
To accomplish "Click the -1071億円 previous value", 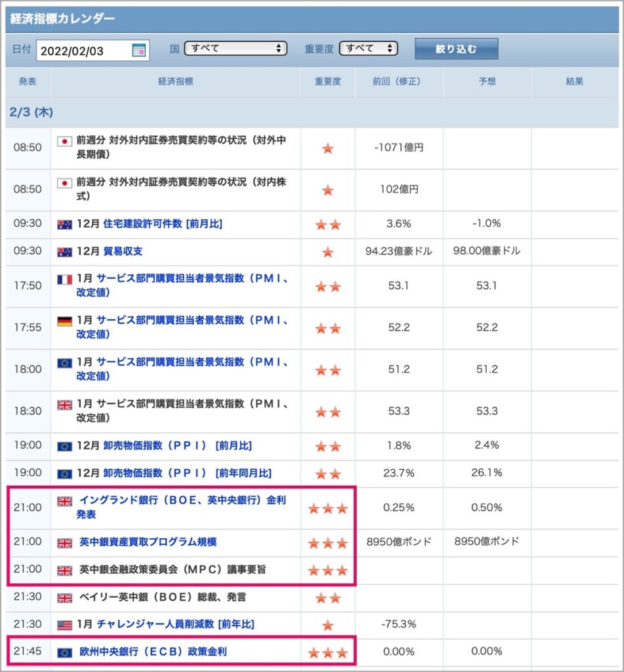I will [398, 148].
